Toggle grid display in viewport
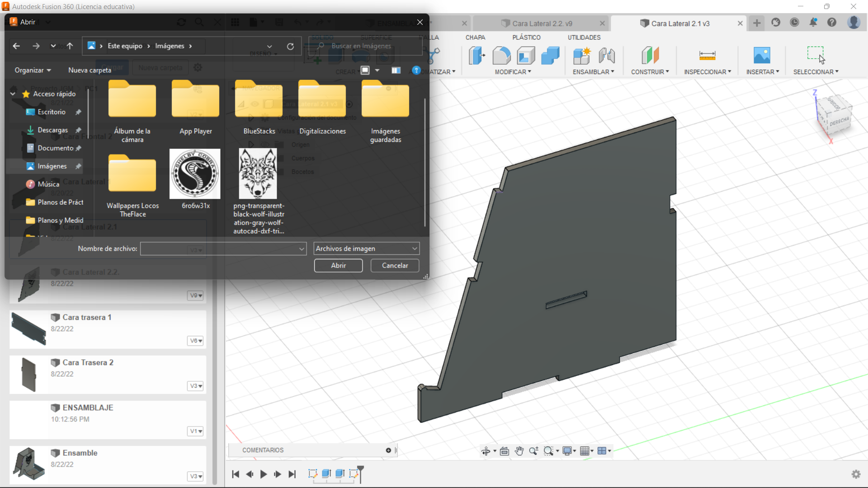 pyautogui.click(x=588, y=450)
